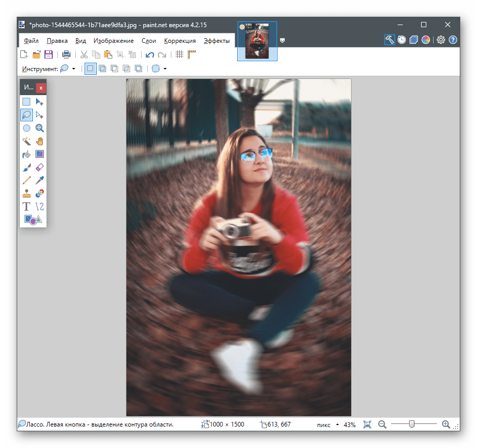Image resolution: width=477 pixels, height=448 pixels.
Task: Open the Правка menu
Action: (x=57, y=41)
